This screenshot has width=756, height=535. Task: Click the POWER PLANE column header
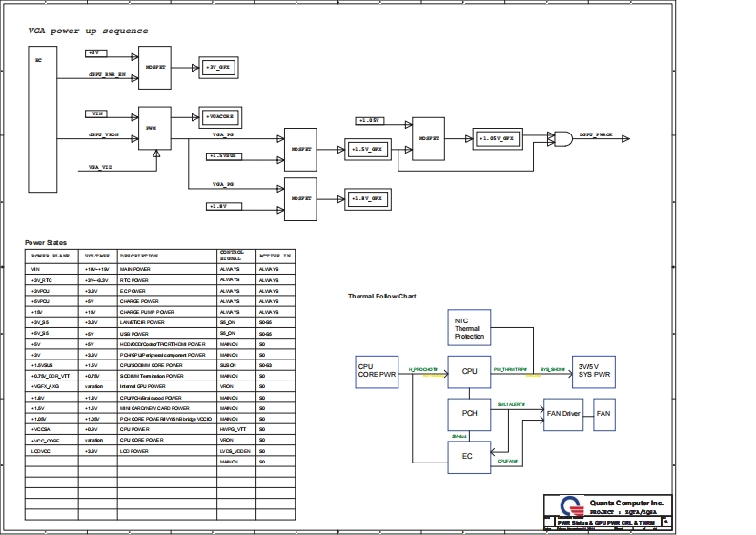click(x=51, y=257)
